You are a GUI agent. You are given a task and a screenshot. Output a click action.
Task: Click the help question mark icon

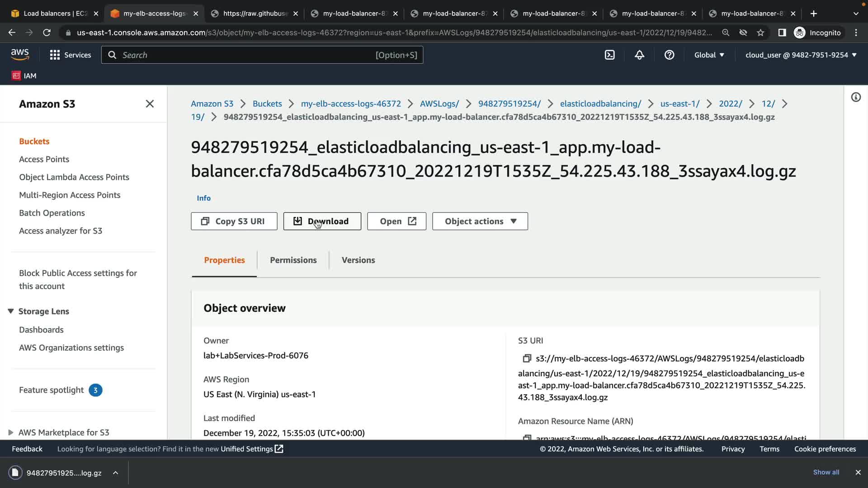point(669,55)
